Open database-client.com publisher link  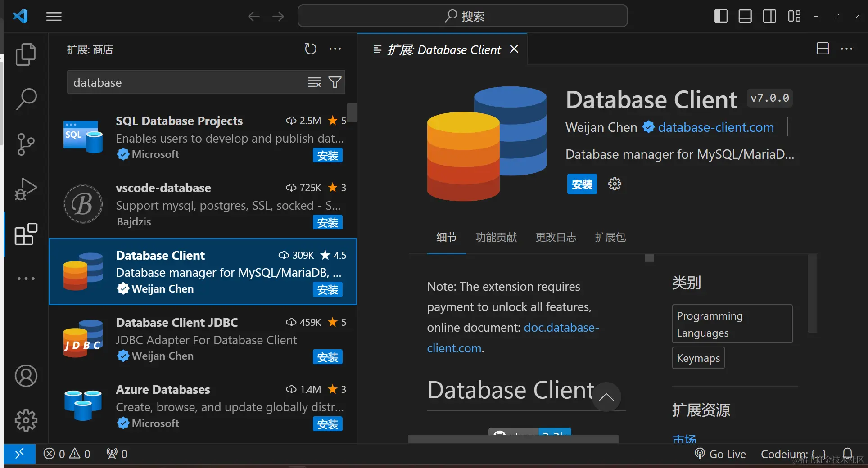pyautogui.click(x=716, y=127)
